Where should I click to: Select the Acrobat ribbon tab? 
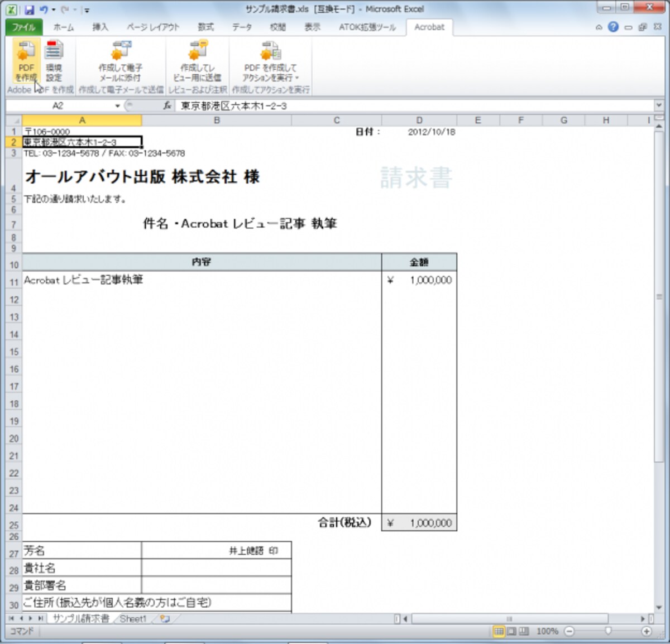click(429, 27)
